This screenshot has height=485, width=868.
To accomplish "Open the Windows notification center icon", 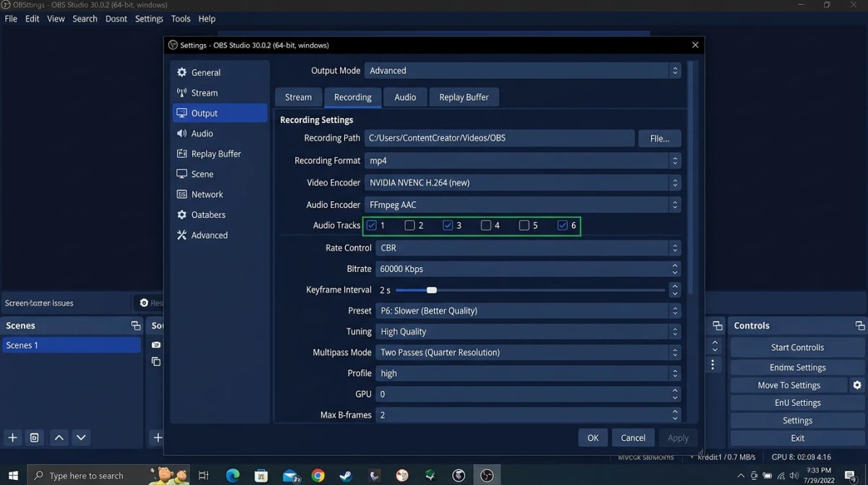I will [x=851, y=476].
